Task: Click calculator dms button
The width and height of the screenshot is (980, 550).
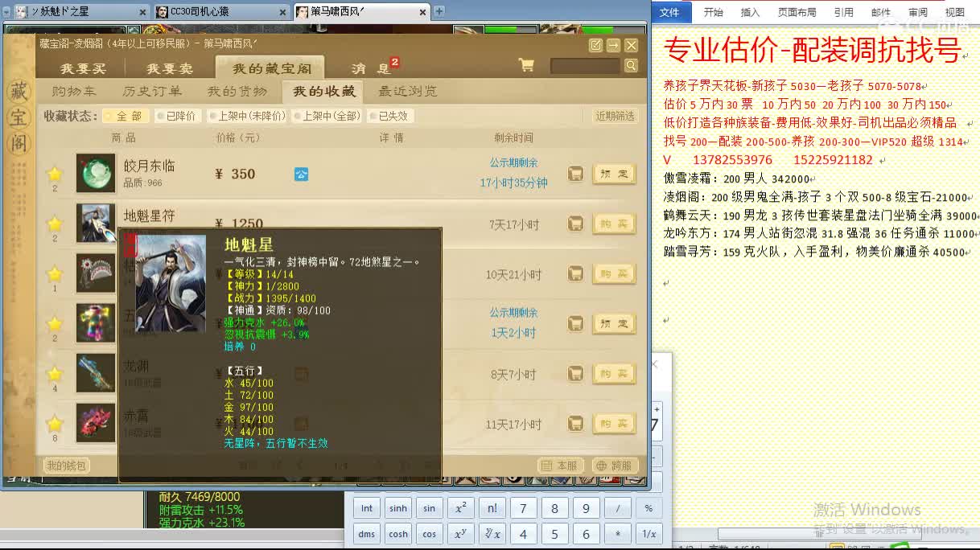Action: [x=367, y=534]
